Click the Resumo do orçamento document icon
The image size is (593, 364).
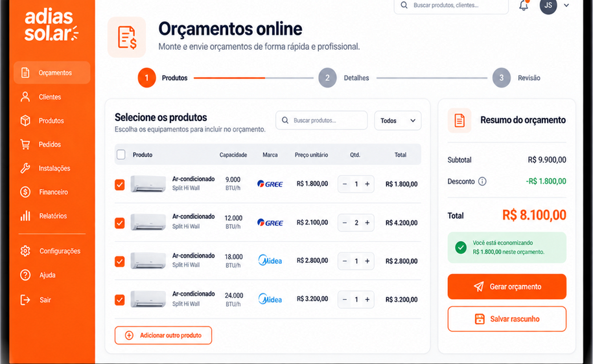coord(459,120)
